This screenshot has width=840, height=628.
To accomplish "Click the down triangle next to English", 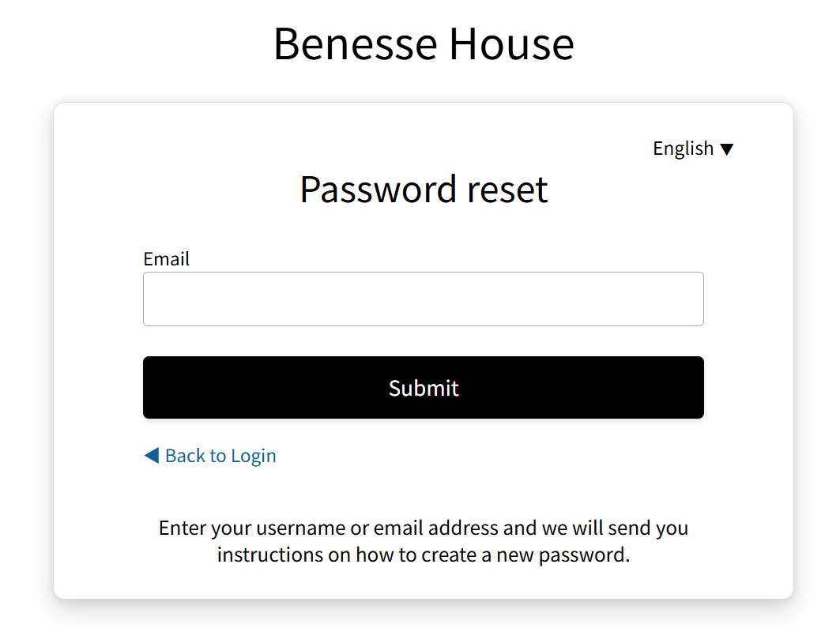I will tap(727, 149).
